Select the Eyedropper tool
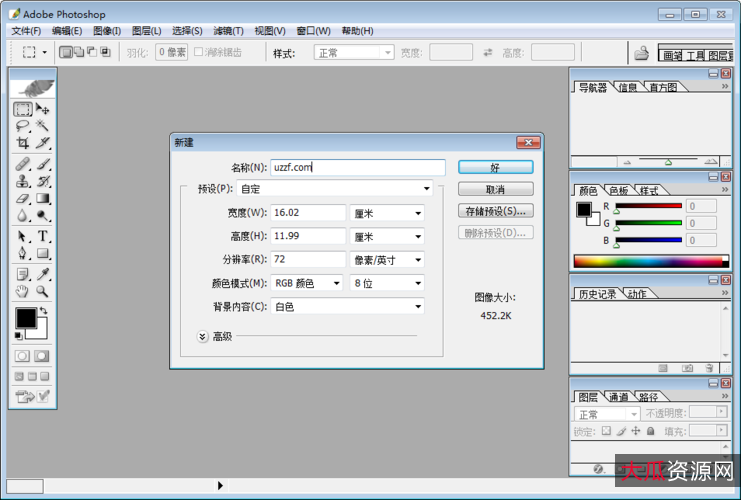741x500 pixels. [x=43, y=274]
